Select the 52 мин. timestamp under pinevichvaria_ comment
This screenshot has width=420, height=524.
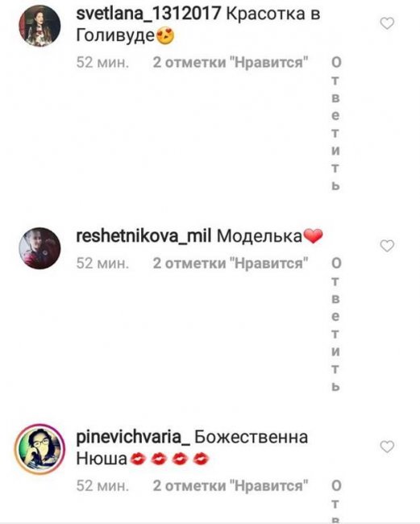click(102, 485)
